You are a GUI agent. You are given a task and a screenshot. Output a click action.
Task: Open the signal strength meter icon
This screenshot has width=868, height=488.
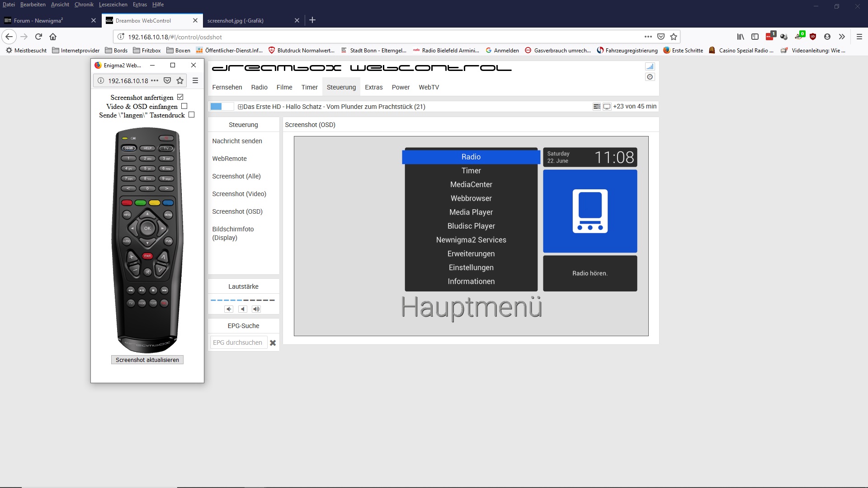coord(650,66)
